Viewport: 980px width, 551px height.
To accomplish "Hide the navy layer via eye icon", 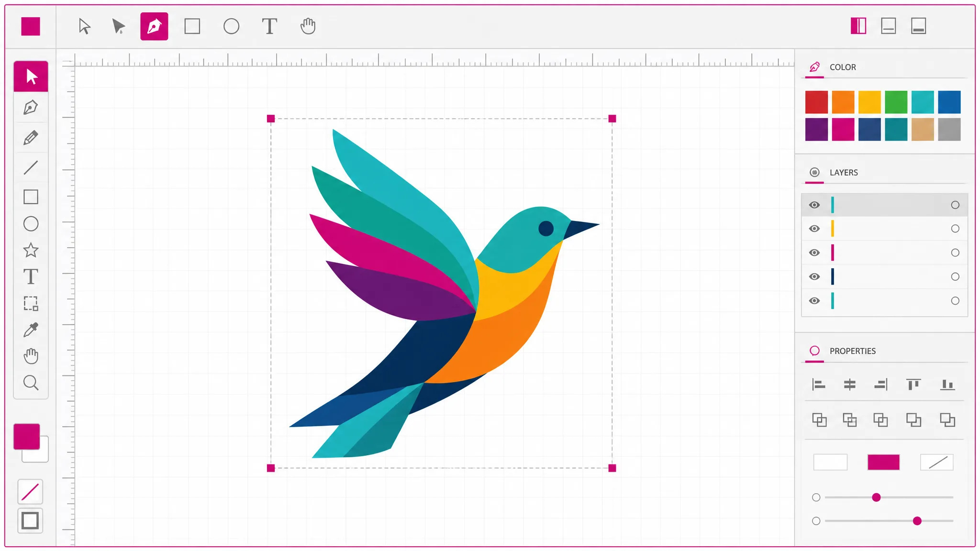I will click(x=814, y=276).
